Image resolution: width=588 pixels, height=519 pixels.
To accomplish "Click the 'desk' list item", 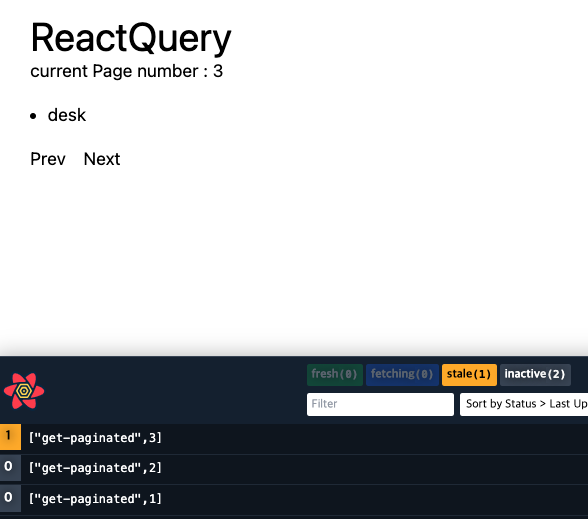I will click(x=67, y=115).
